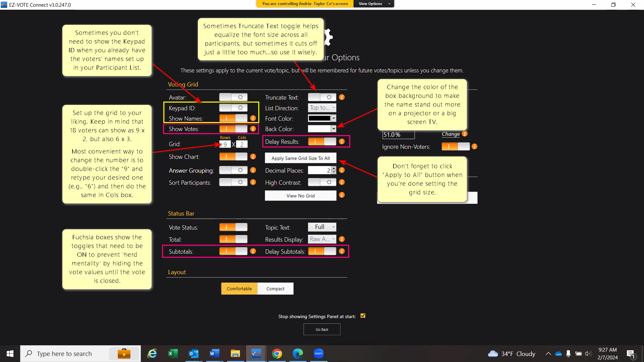
Task: Click info icon beside Ignore Non-Voters
Action: click(474, 146)
